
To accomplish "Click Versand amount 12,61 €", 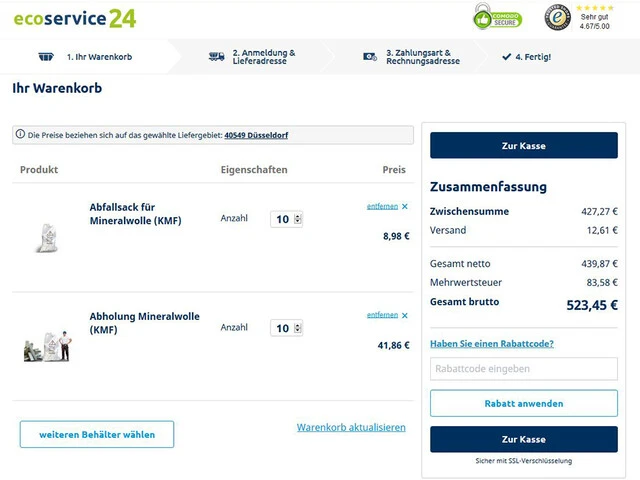I will [602, 230].
